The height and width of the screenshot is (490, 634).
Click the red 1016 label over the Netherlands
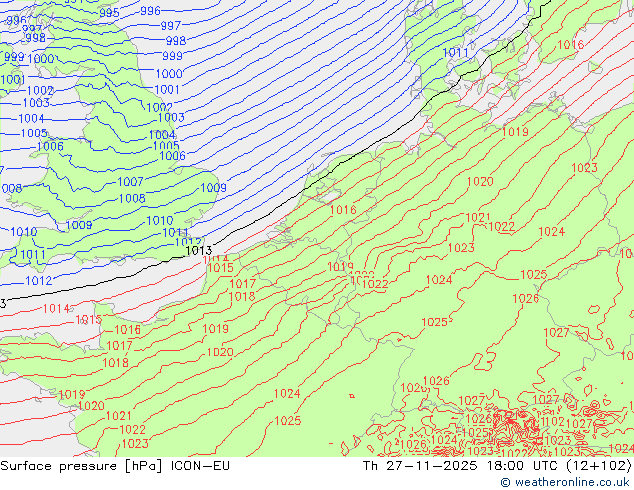point(343,210)
